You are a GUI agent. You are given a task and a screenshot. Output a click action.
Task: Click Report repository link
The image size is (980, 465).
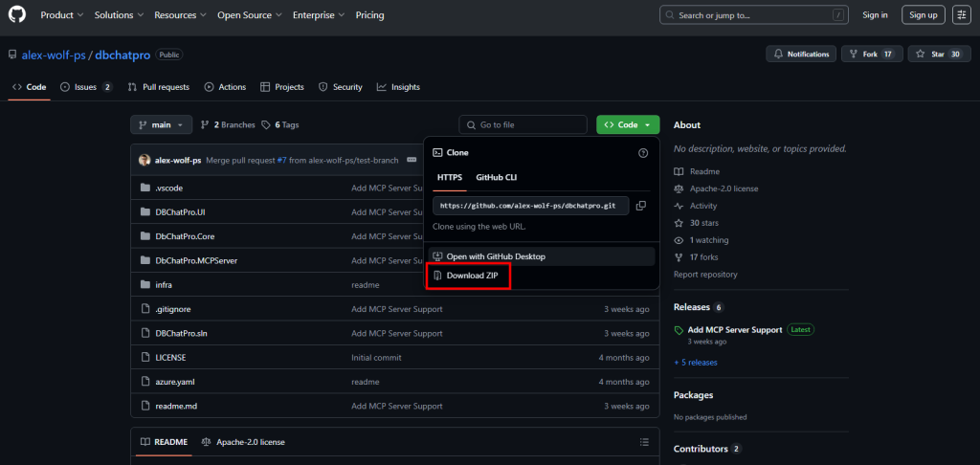(x=705, y=275)
